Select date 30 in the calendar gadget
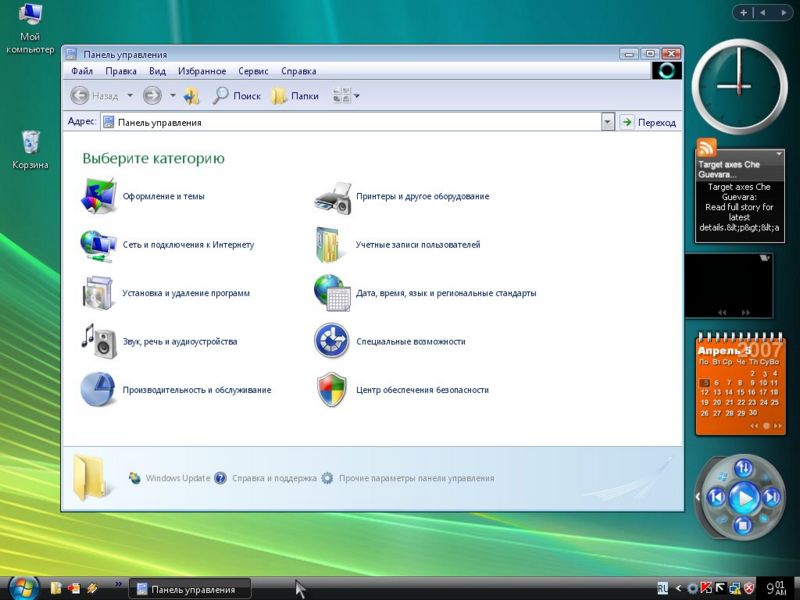 coord(753,412)
